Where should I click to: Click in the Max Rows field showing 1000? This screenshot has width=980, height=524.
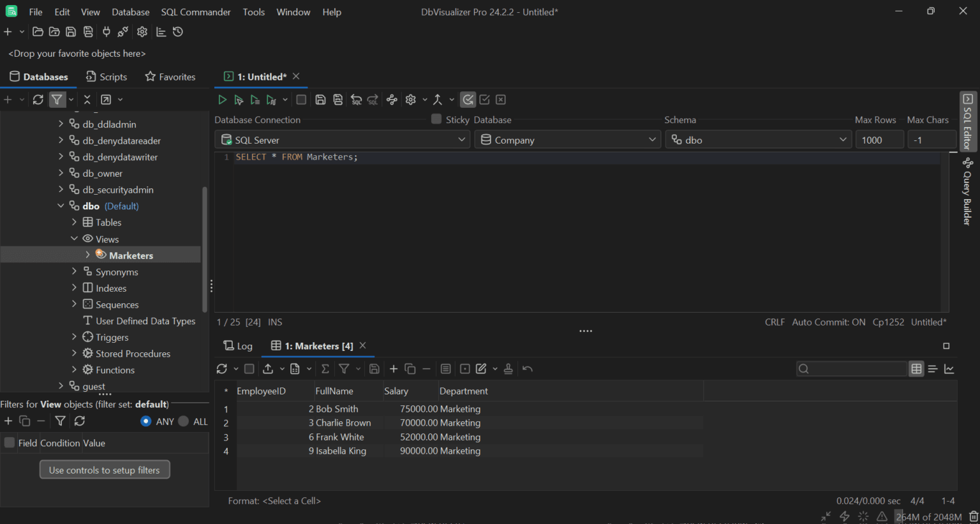click(x=879, y=139)
